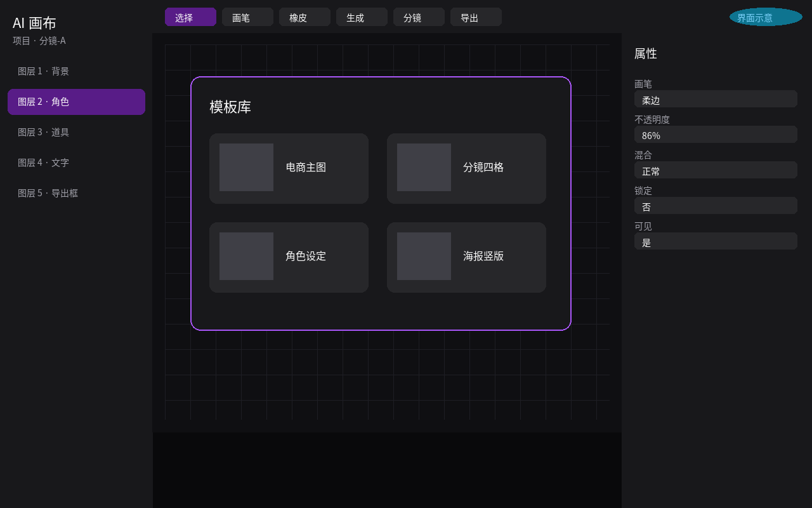Screen dimensions: 812x508
Task: Click the 界面示意 badge
Action: (x=766, y=17)
